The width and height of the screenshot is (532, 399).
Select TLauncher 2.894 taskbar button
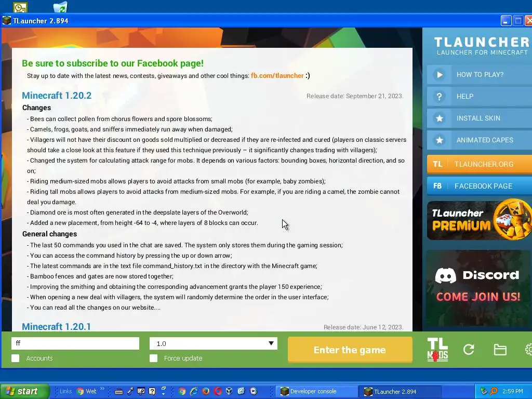(400, 392)
